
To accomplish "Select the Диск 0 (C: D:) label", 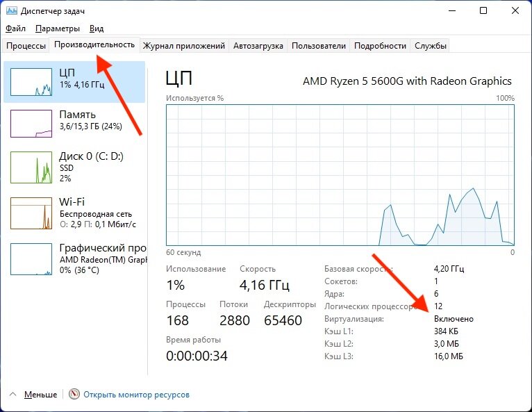I will tap(91, 156).
